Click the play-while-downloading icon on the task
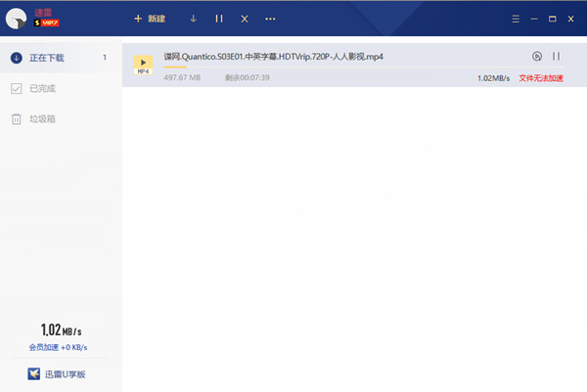 536,57
